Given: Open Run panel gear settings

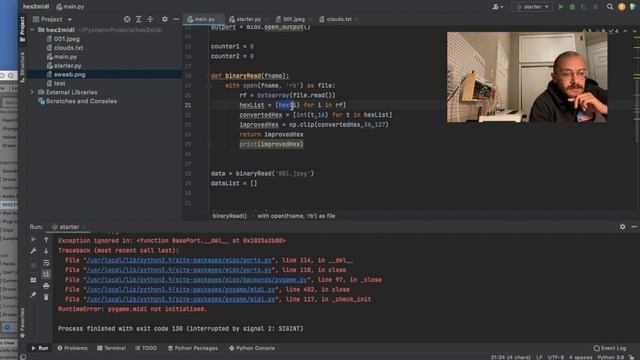Looking at the screenshot, I should pos(622,227).
